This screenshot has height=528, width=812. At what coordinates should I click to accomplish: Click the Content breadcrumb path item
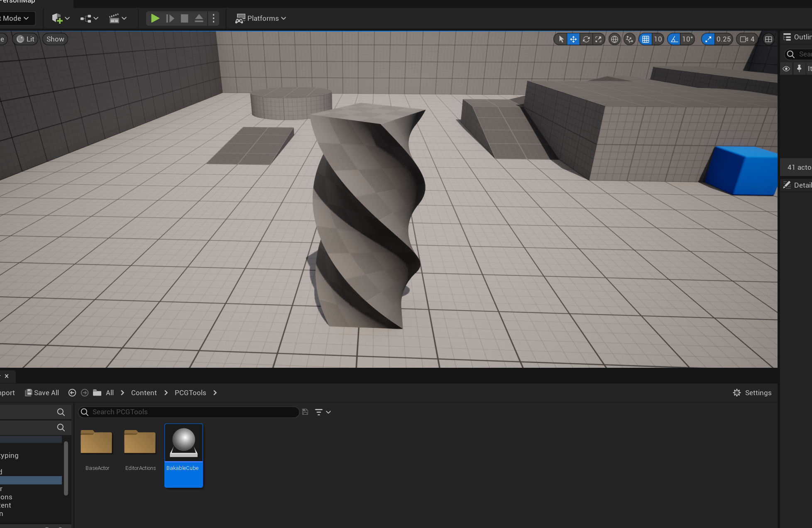(x=144, y=393)
